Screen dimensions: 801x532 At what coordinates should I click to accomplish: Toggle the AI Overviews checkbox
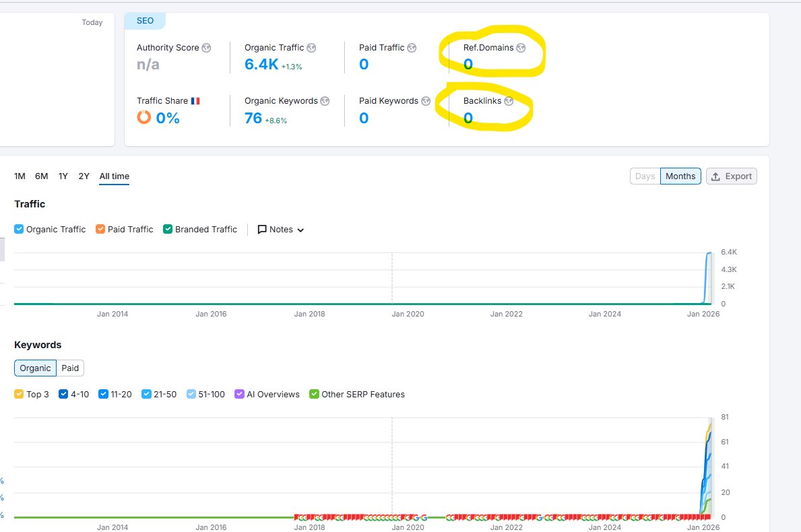click(239, 394)
